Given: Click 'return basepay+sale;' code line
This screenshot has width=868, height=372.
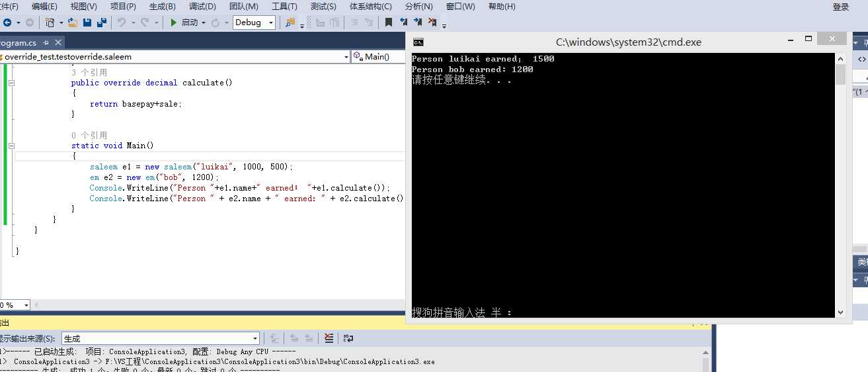Looking at the screenshot, I should coord(136,104).
